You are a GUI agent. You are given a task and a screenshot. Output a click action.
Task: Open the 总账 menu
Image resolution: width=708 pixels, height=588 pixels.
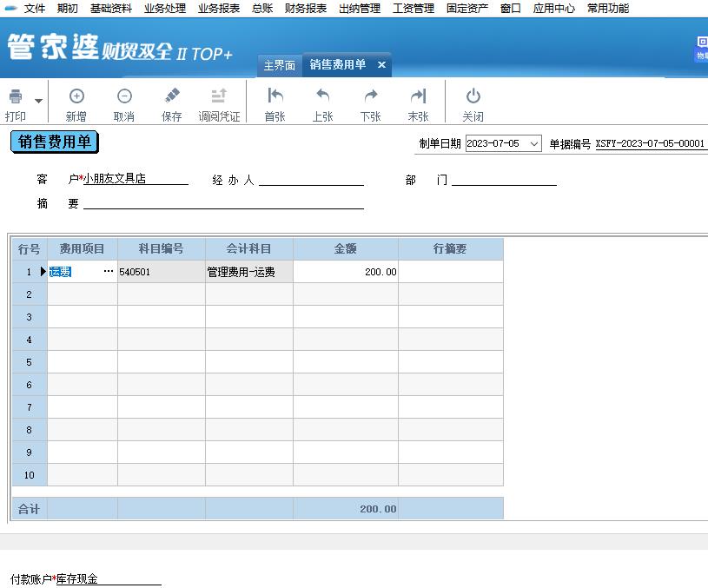click(262, 8)
